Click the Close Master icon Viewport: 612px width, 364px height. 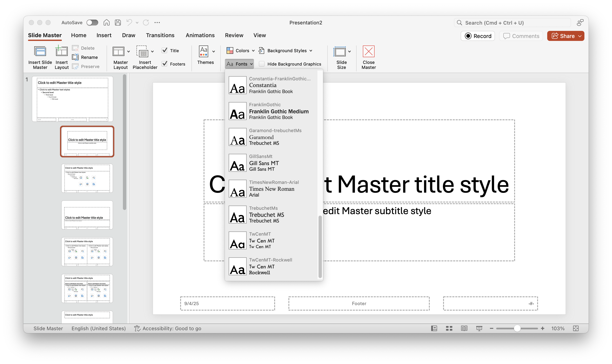(x=368, y=52)
